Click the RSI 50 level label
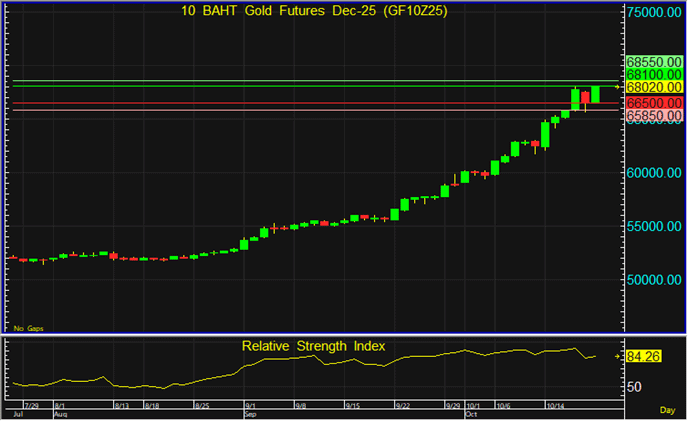The image size is (688, 421). click(x=634, y=386)
